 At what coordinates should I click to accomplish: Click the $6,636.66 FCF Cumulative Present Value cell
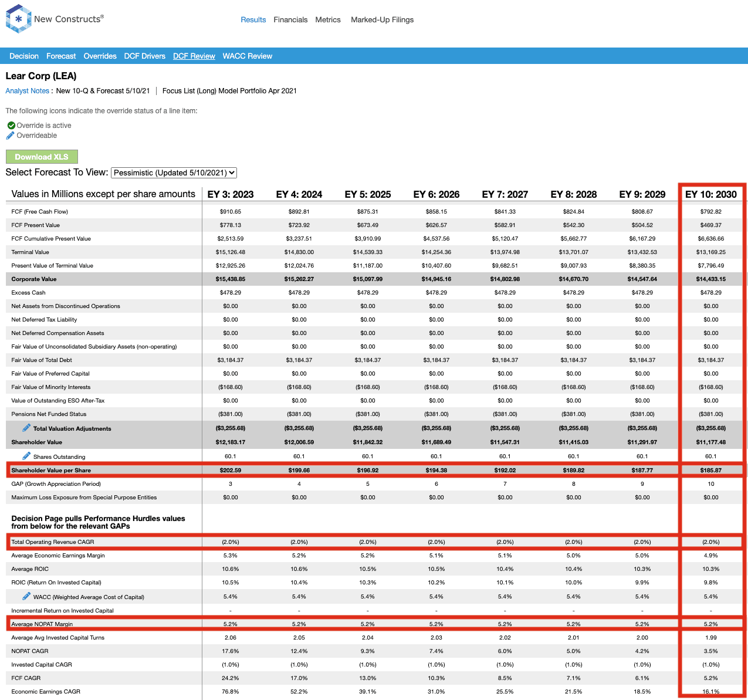pyautogui.click(x=711, y=239)
